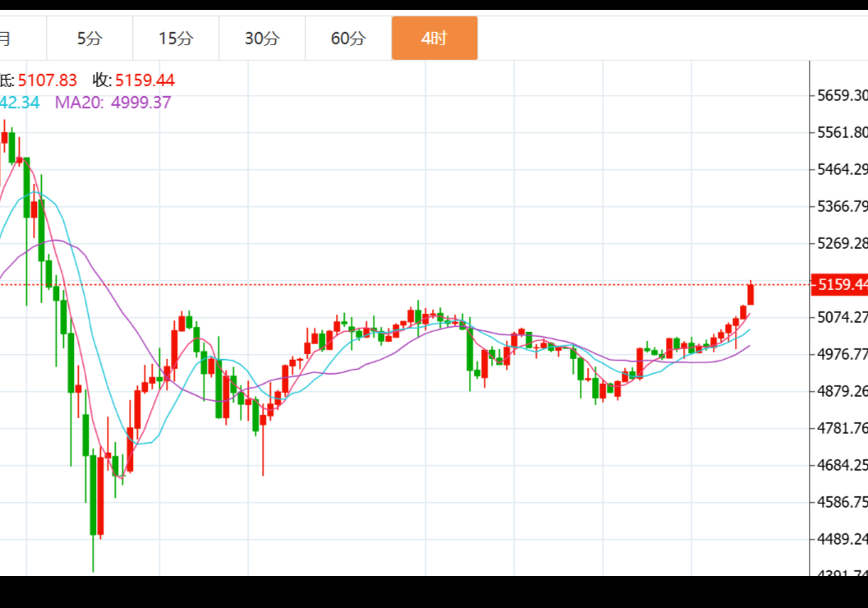Click the 5107.83 low price readout
The width and height of the screenshot is (868, 608).
tap(47, 81)
